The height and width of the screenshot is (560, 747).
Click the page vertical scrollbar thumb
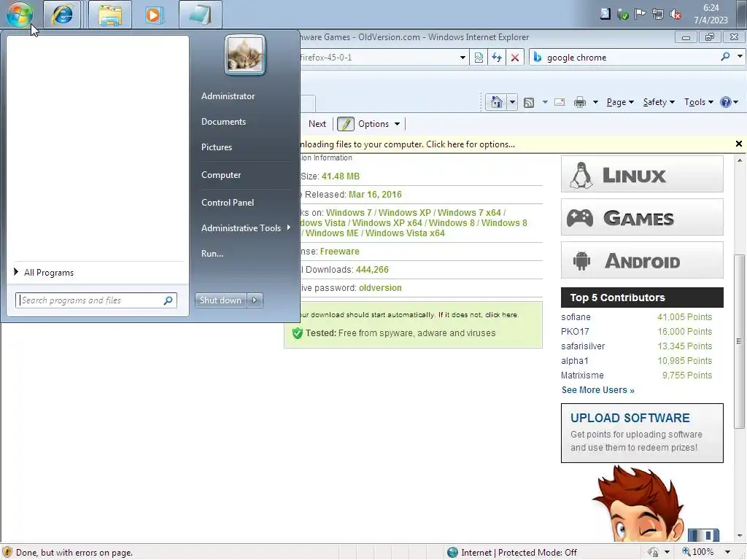[x=739, y=341]
